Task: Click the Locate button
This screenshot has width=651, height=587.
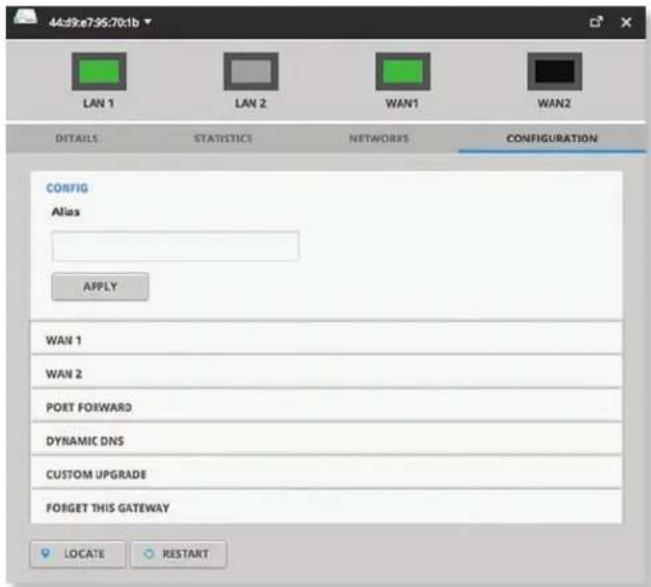Action: pyautogui.click(x=78, y=554)
